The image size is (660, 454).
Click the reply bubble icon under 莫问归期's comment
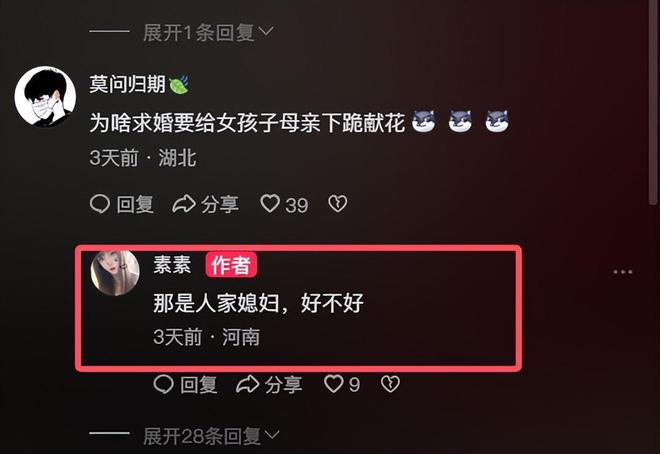[100, 204]
